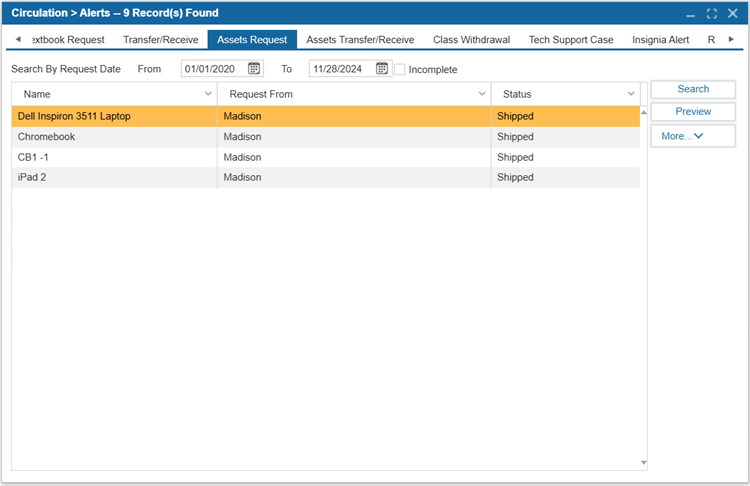Open the Status column dropdown
The width and height of the screenshot is (750, 486).
click(631, 94)
